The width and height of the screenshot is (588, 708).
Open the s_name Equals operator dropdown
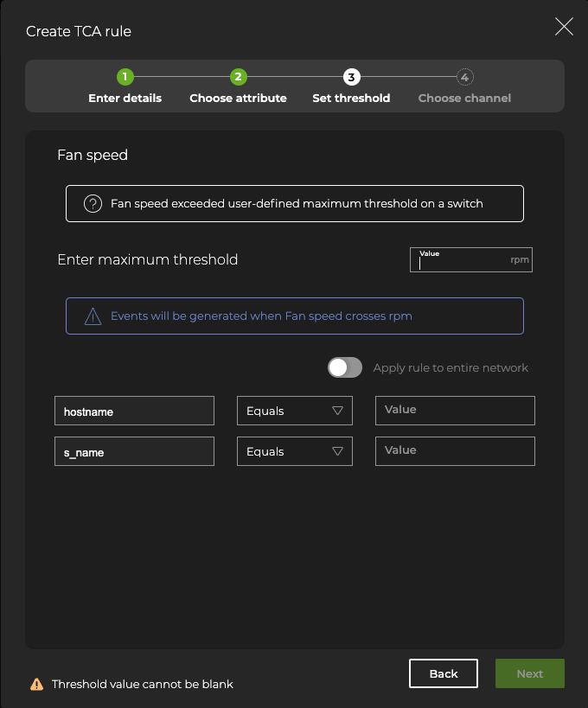pyautogui.click(x=294, y=451)
